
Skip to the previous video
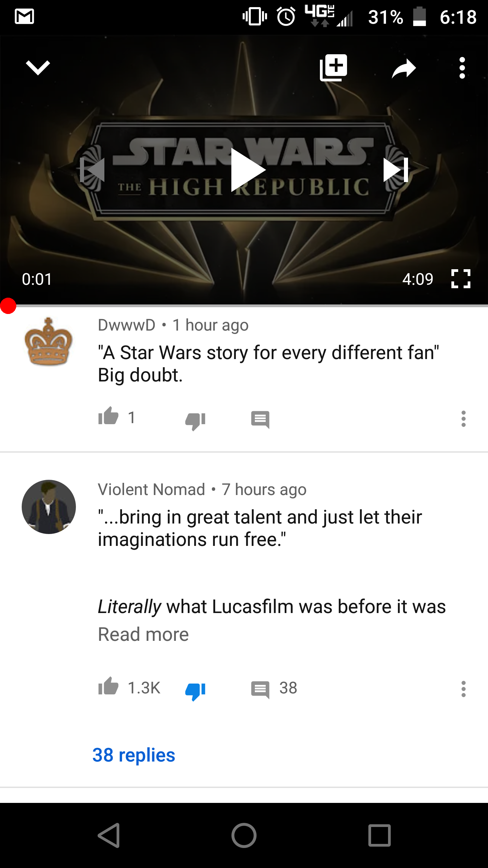92,170
